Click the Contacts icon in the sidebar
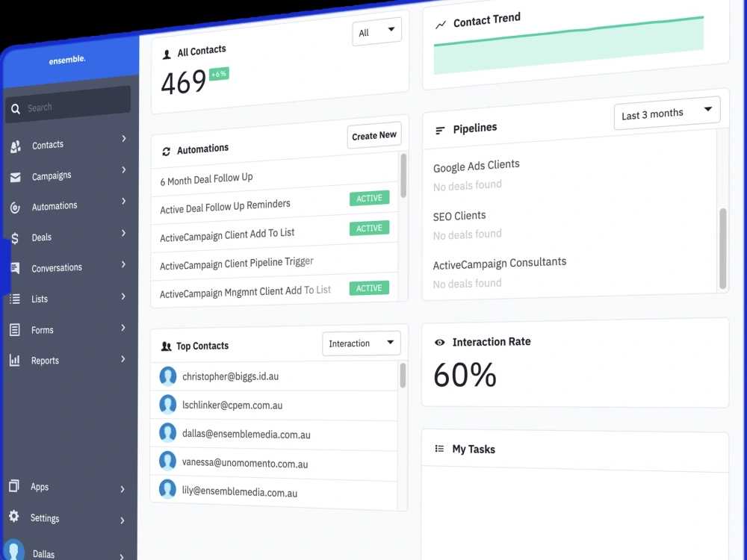This screenshot has width=747, height=560. 15,146
